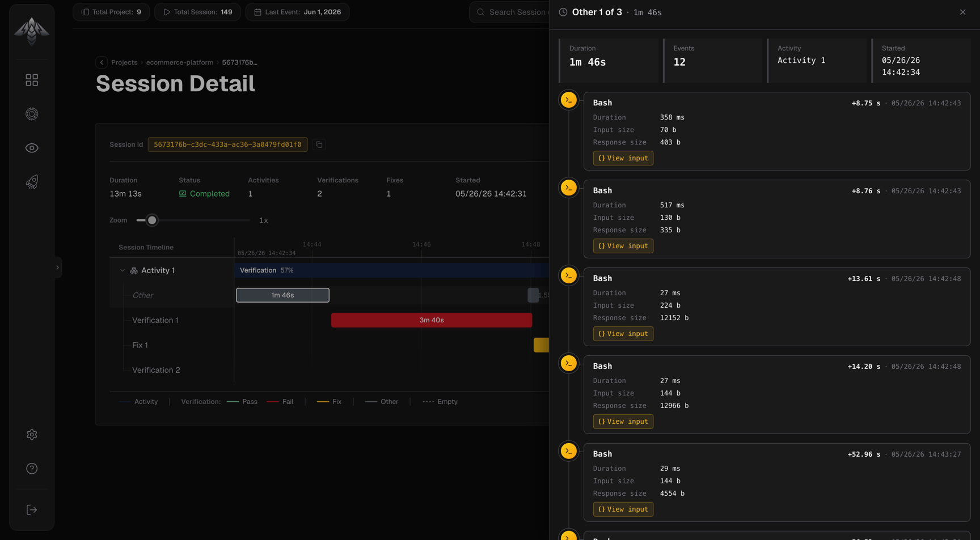980x540 pixels.
Task: Open the rocket icon in sidebar
Action: point(32,182)
